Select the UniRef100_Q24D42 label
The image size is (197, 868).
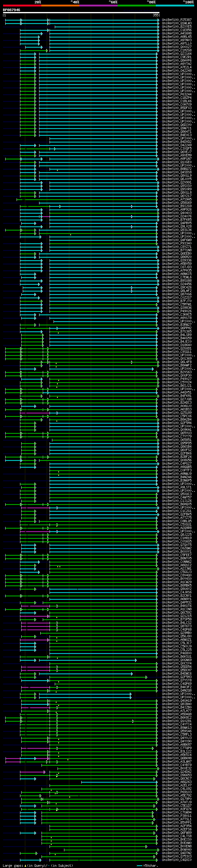177,772
